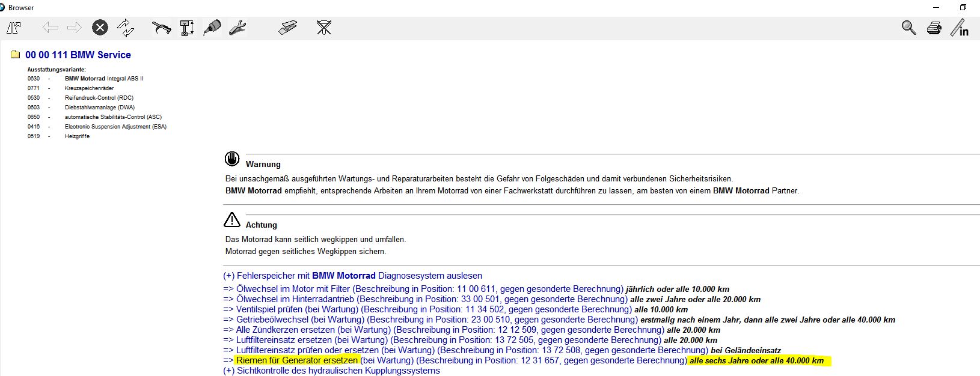
Task: Click the BMW logo in title bar
Action: (x=2, y=7)
